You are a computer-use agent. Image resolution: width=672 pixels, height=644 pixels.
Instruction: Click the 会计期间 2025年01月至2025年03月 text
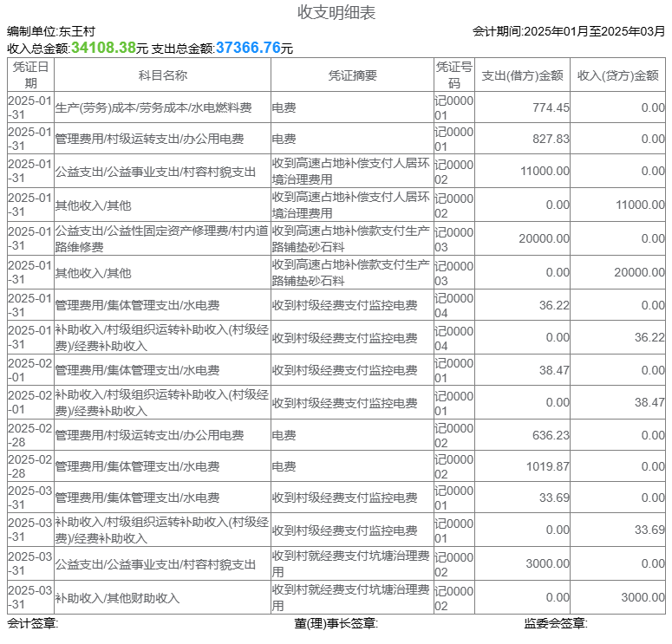(569, 31)
